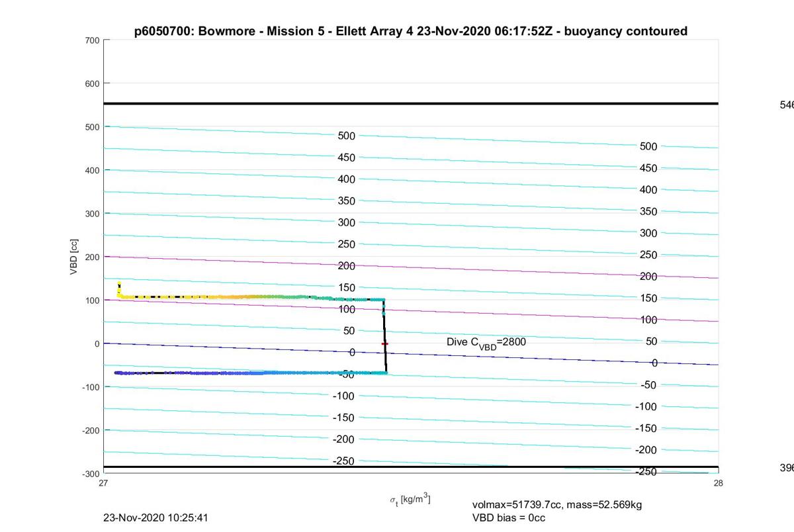Select the central contour label 450
Image resolution: width=794 pixels, height=532 pixels.
tap(347, 157)
